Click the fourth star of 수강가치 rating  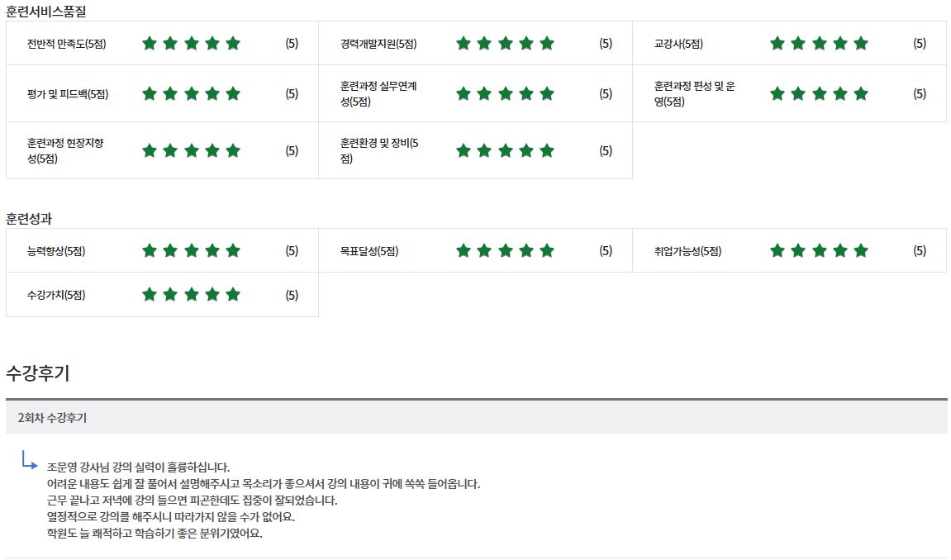coord(212,295)
